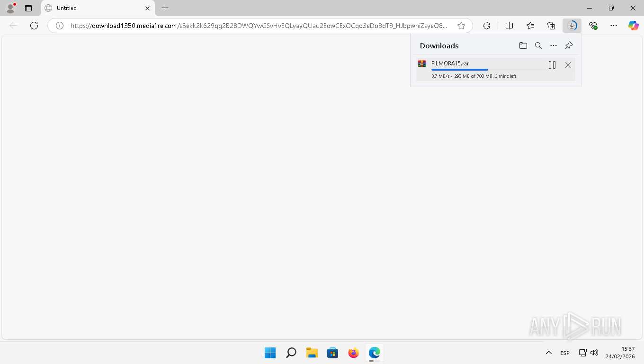
Task: Click the Downloads panel title
Action: (x=439, y=45)
